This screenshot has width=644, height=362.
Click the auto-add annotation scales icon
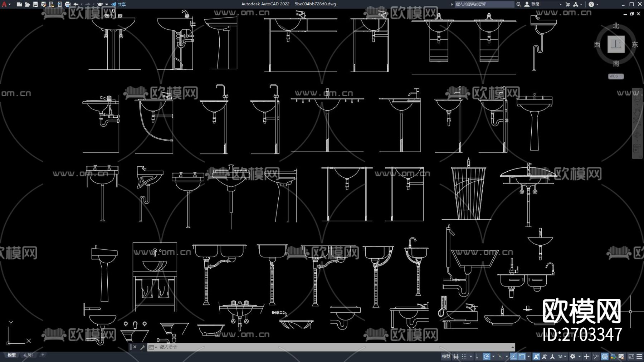544,356
